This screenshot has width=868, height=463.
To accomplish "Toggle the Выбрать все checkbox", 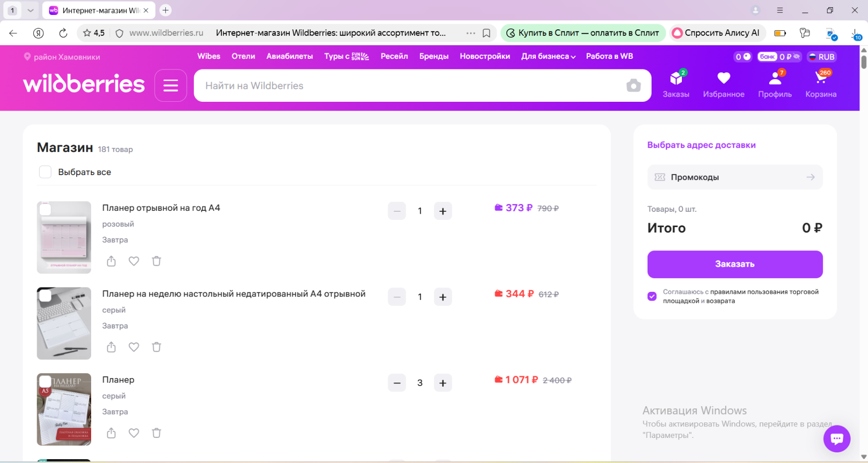I will pos(45,172).
